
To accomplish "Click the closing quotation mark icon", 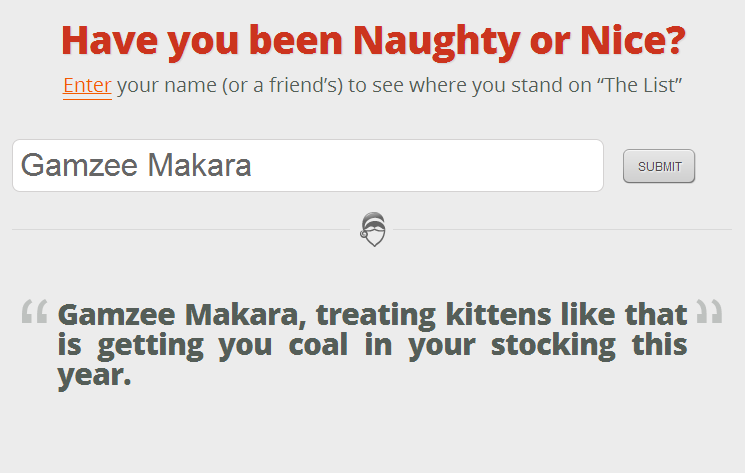I will pos(709,311).
